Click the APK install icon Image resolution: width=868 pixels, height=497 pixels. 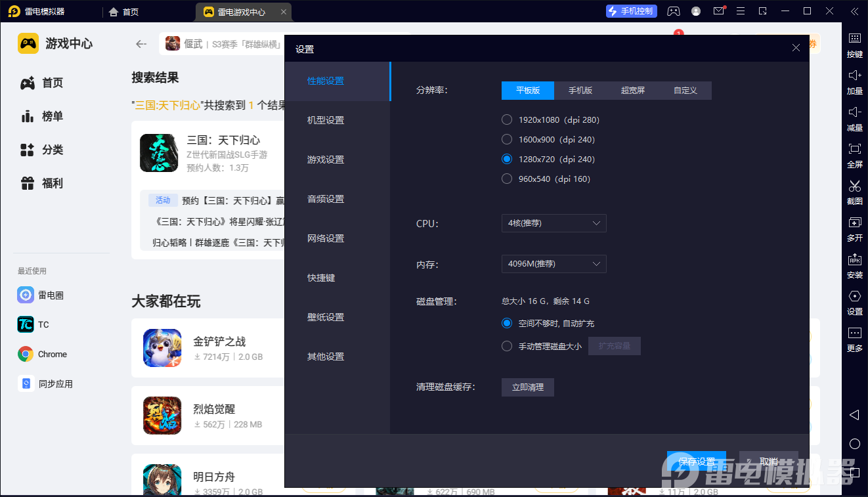(x=854, y=260)
